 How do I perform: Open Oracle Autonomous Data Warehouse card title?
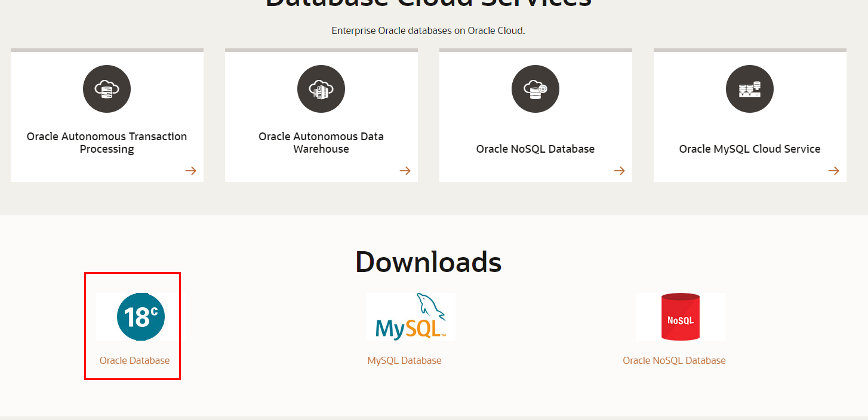click(321, 143)
